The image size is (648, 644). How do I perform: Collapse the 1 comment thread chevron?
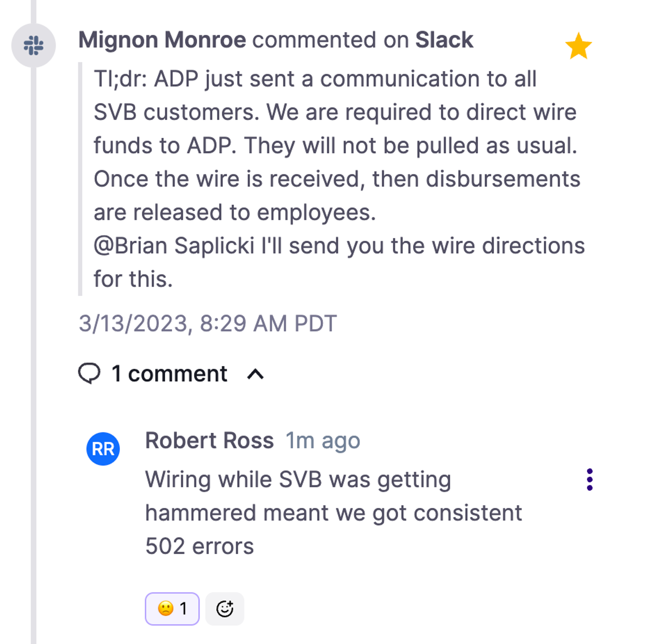click(256, 374)
